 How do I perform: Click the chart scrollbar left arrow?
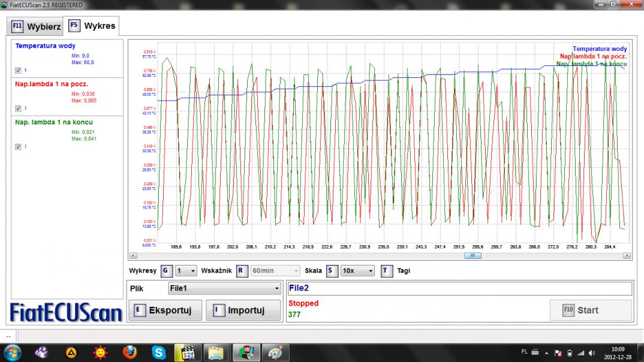click(134, 256)
